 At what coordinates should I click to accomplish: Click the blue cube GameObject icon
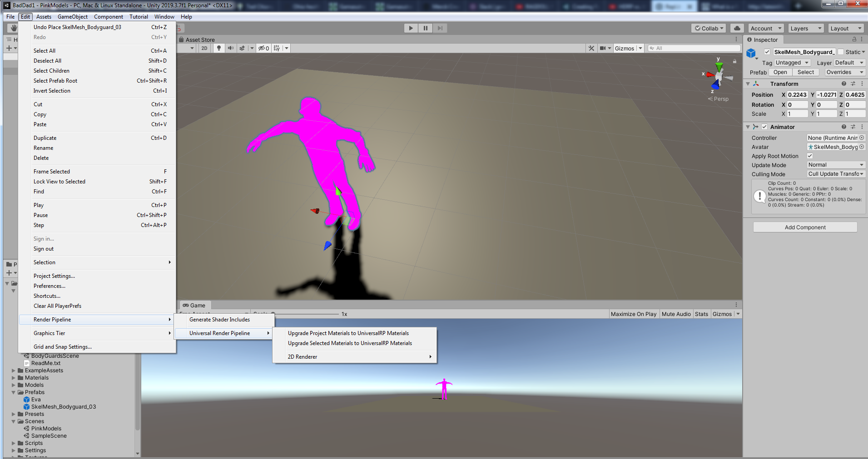751,54
